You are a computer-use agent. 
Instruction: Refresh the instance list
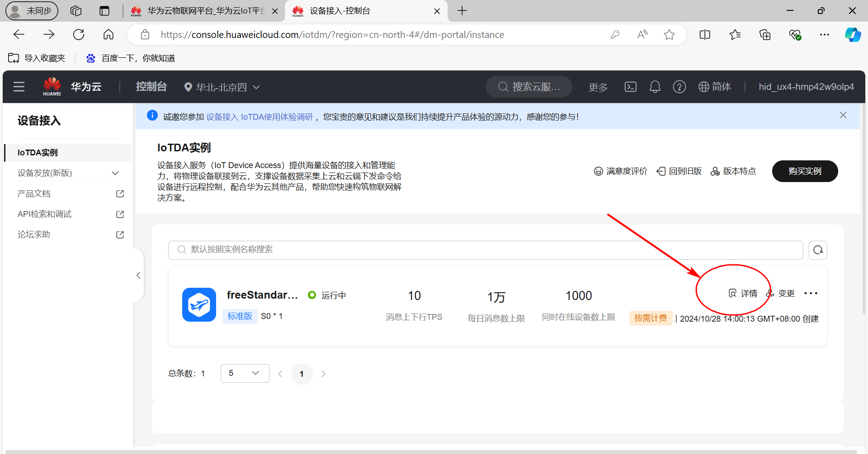pyautogui.click(x=818, y=250)
